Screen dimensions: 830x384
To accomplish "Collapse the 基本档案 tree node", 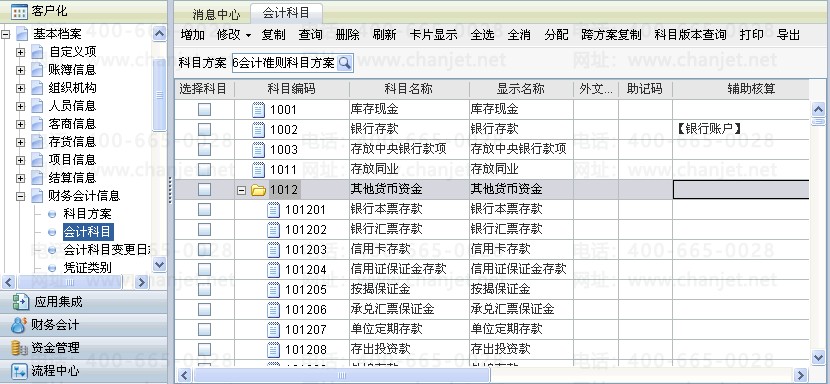I will pyautogui.click(x=5, y=34).
